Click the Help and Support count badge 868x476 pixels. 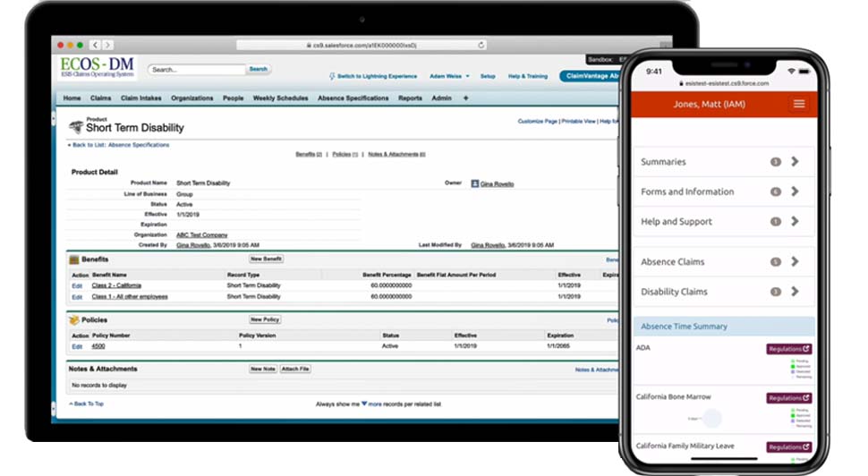(x=776, y=221)
